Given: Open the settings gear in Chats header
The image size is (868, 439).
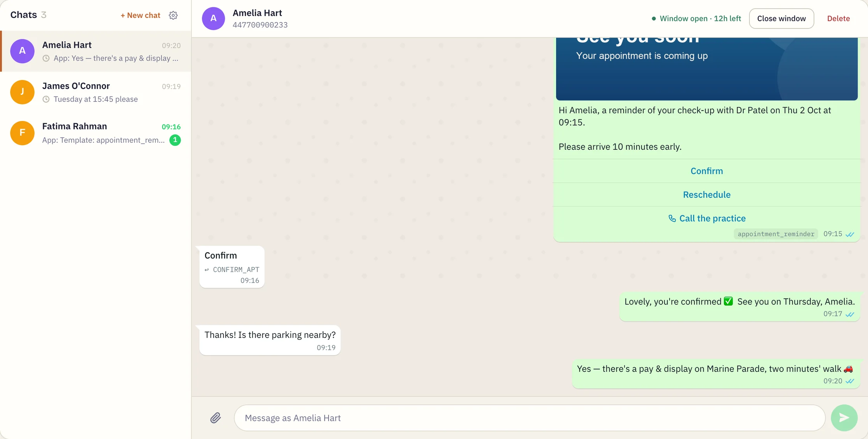Looking at the screenshot, I should tap(173, 15).
